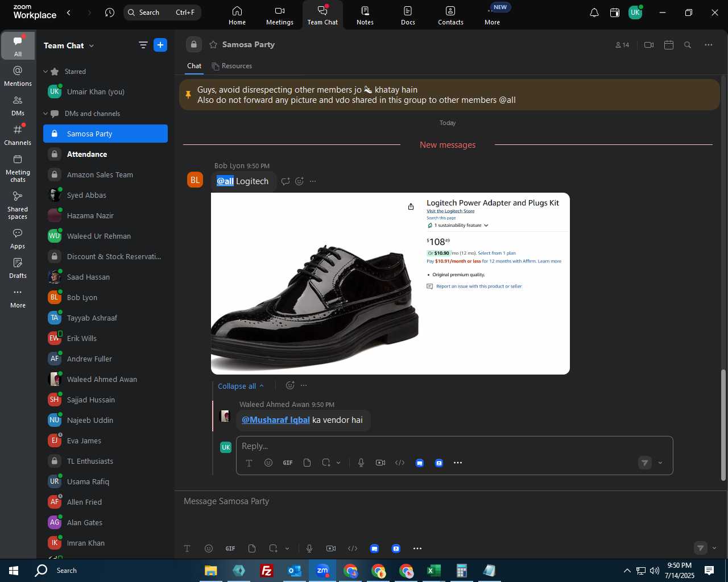The image size is (728, 582).
Task: Collapse the Starred section
Action: (45, 72)
